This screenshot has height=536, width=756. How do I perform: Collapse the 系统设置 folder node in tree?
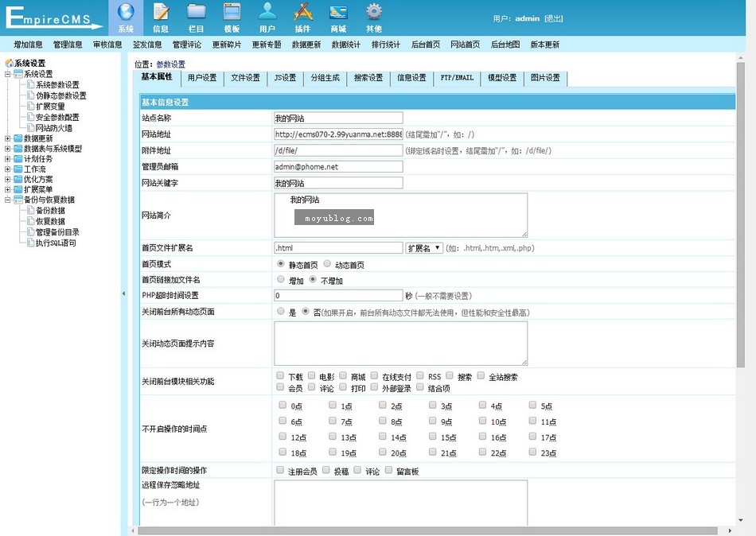click(x=8, y=74)
